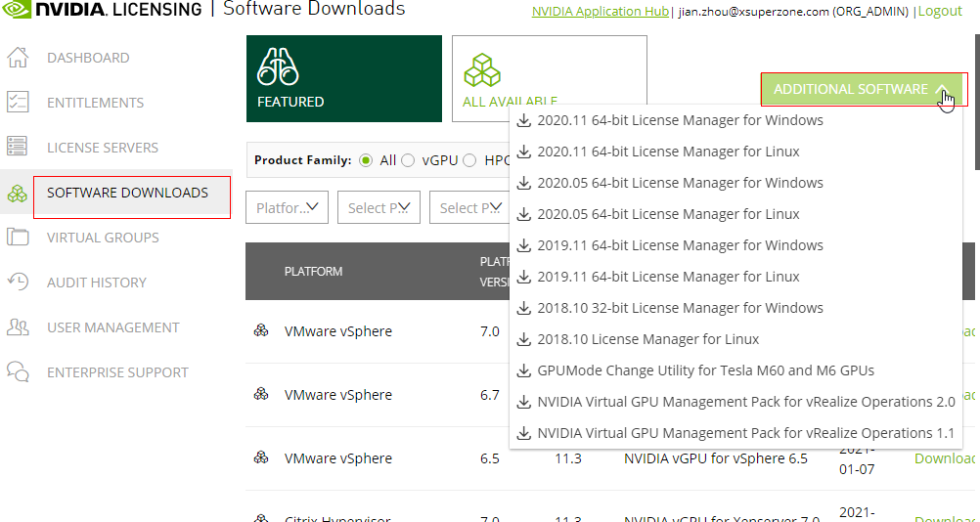980x522 pixels.
Task: Download 2019.11 64-bit License Manager for Windows
Action: (680, 245)
